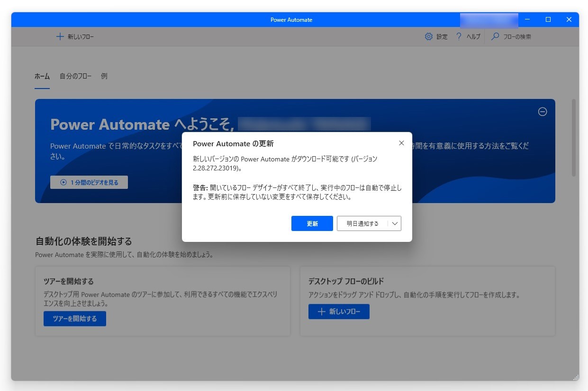Click the X to dismiss the update dialog
The image size is (588, 391).
[401, 143]
